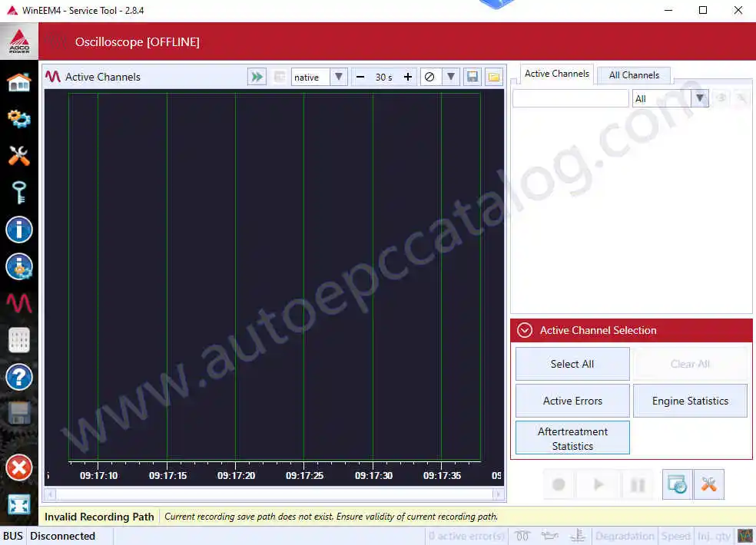Click the Aftertreatment Statistics button
Screen dimensions: 756x545
pyautogui.click(x=572, y=438)
